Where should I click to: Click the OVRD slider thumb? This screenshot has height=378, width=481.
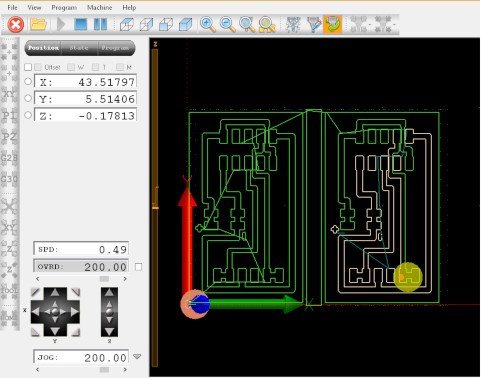pos(104,279)
